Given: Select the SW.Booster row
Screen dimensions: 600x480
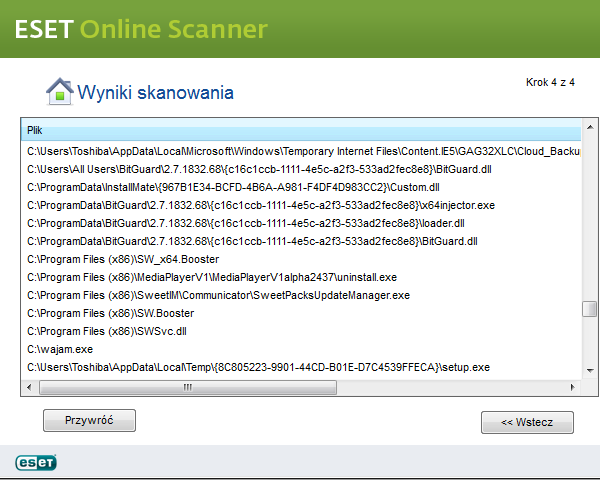Looking at the screenshot, I should click(x=301, y=313).
